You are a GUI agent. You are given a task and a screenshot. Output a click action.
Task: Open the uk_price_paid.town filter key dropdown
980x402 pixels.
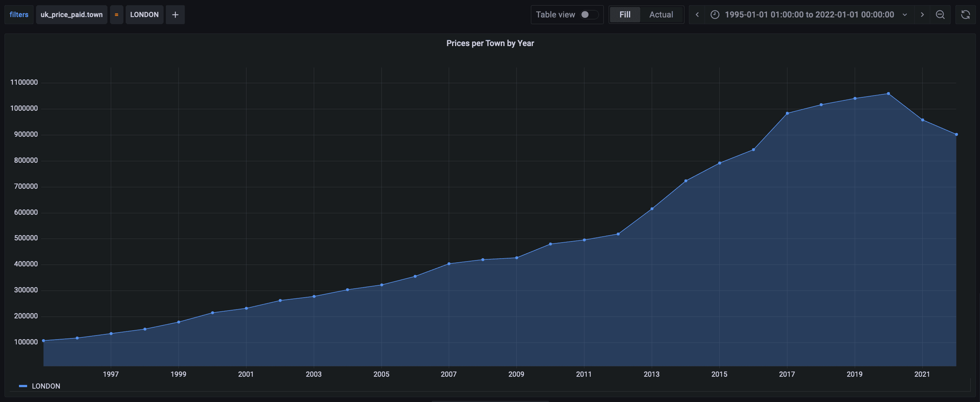[x=71, y=15]
